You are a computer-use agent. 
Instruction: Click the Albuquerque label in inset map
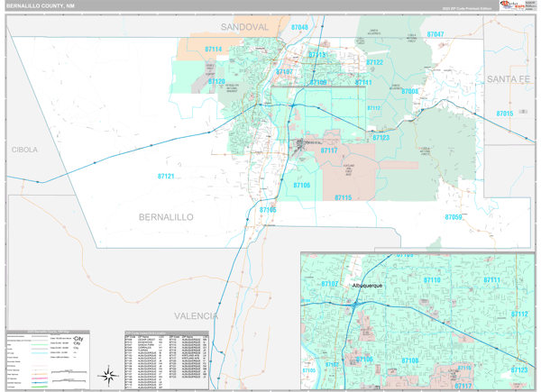pyautogui.click(x=368, y=285)
